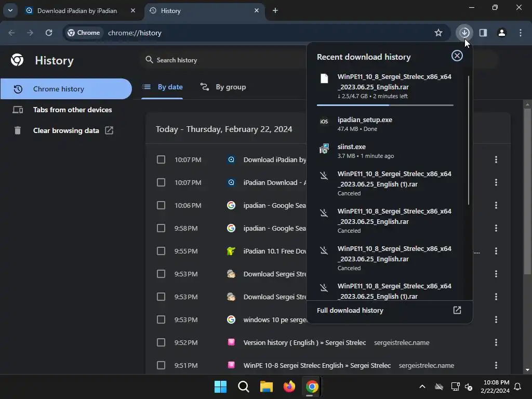Open more actions for 9:52 PM Version history entry

[496, 342]
